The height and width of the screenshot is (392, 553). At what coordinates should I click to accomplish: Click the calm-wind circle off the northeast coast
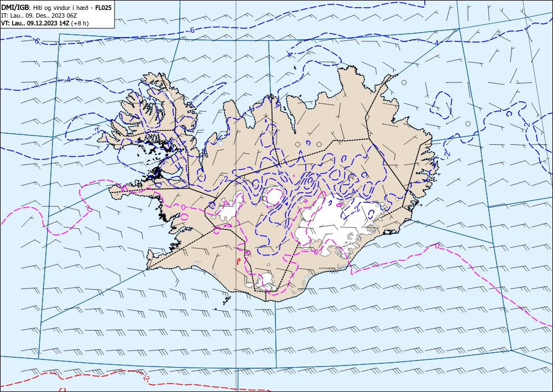[404, 82]
